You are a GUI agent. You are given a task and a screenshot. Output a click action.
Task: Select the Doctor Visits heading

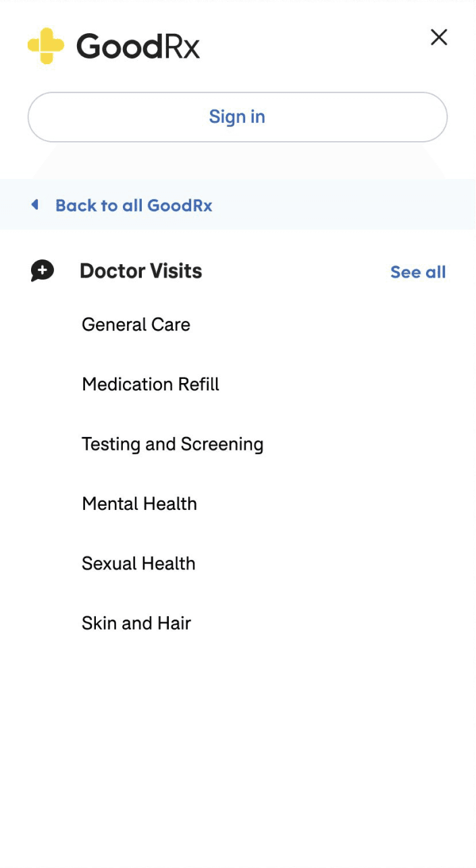141,271
